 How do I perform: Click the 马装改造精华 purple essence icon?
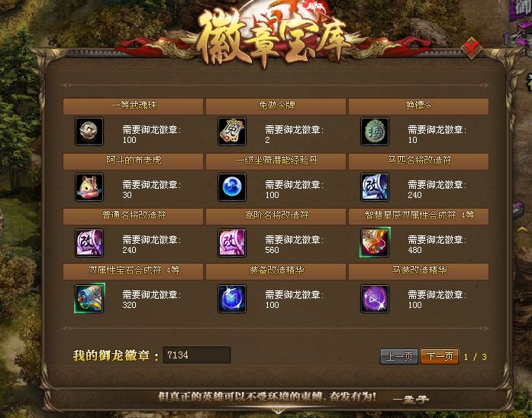click(375, 299)
